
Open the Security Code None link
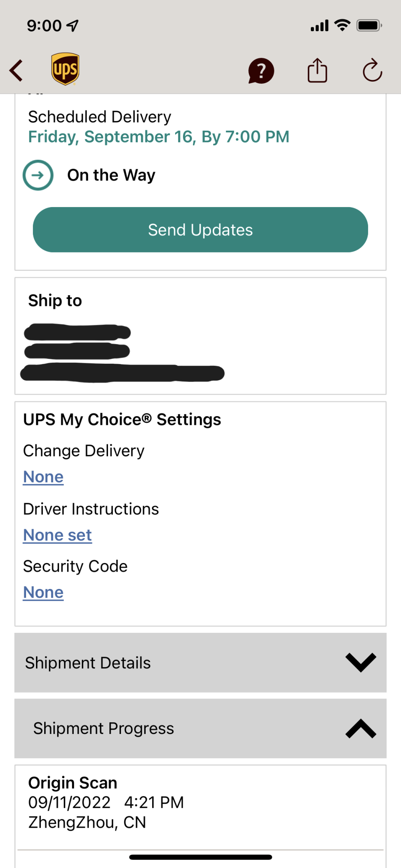point(43,592)
